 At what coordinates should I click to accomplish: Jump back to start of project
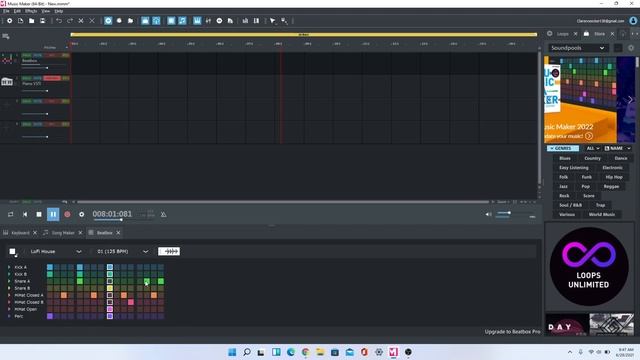point(25,214)
